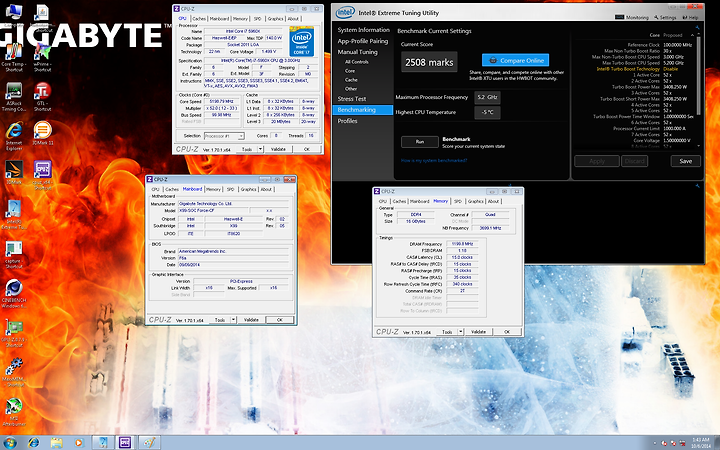
Task: Click Validate in the Memory CPU-Z window
Action: tap(478, 332)
